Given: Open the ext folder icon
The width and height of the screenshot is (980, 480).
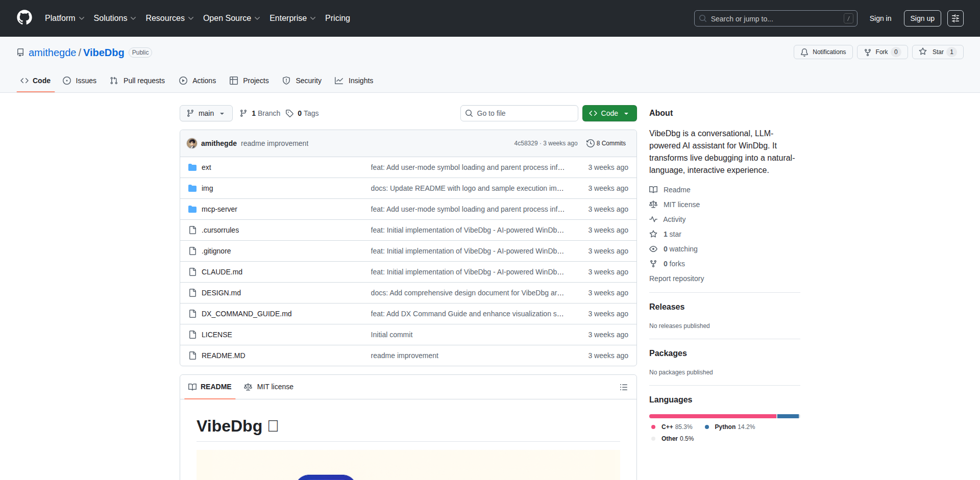Looking at the screenshot, I should pos(192,167).
